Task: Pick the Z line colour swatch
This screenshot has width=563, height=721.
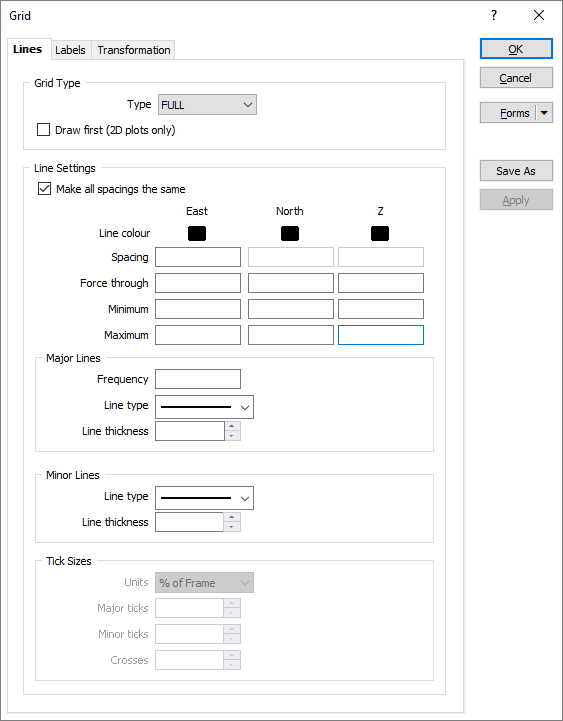Action: point(380,234)
